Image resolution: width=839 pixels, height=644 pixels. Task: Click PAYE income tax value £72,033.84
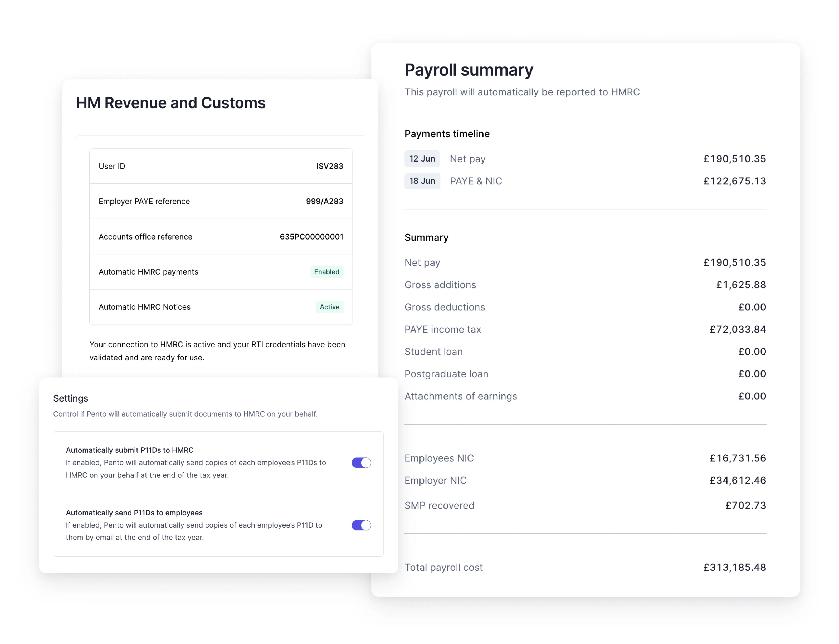pos(738,329)
